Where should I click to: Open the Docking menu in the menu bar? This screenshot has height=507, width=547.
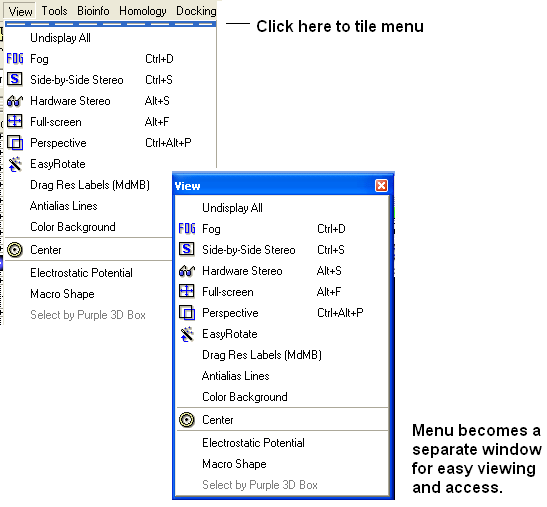click(196, 11)
